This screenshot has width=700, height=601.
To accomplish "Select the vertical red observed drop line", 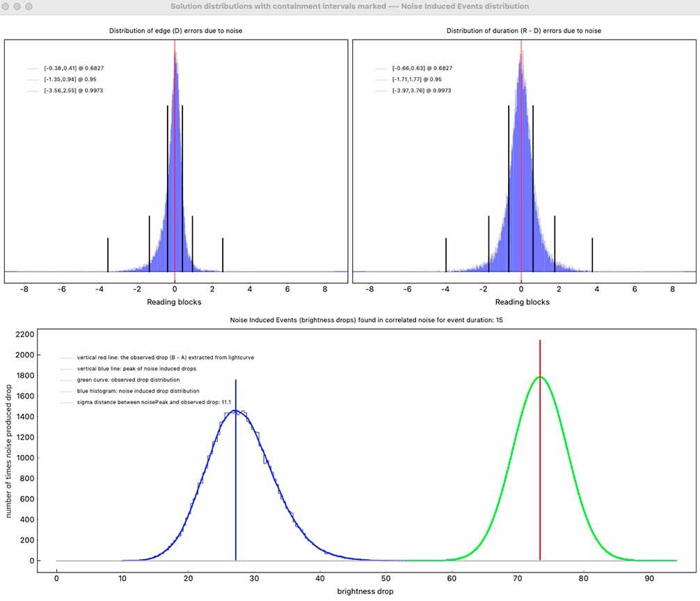I will 540,452.
